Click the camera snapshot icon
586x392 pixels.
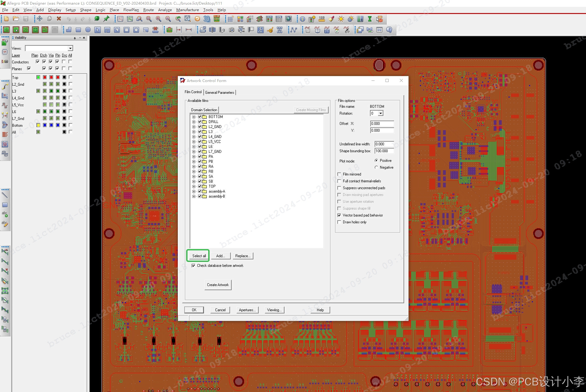(x=232, y=30)
